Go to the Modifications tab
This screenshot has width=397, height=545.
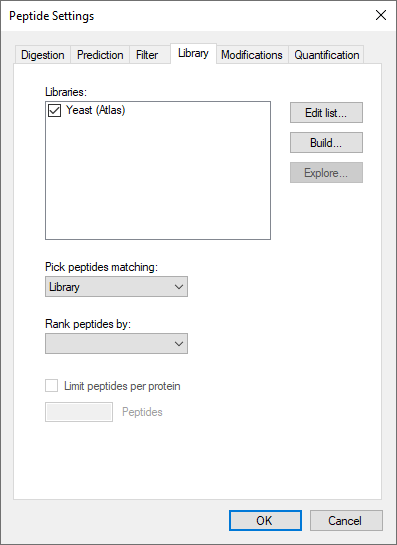[x=252, y=55]
